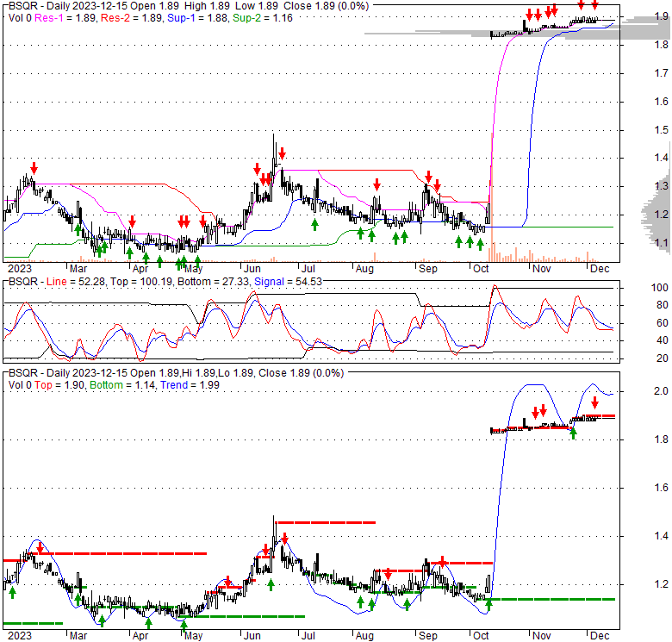Click the Trend = 1.99 label in bottom chart
The image size is (672, 642).
[x=190, y=385]
